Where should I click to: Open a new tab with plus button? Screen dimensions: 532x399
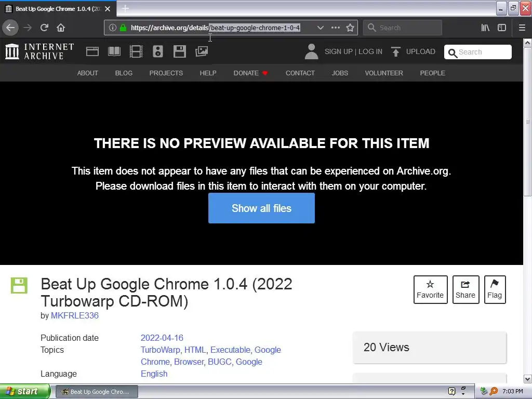(125, 8)
